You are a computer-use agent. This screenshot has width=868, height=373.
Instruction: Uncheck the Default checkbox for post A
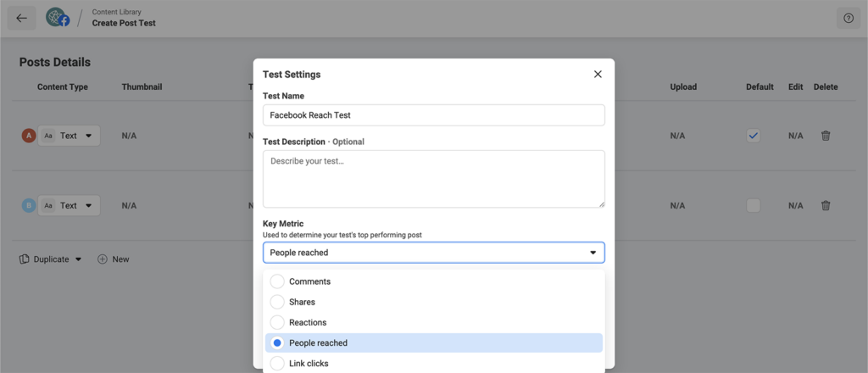click(x=754, y=136)
